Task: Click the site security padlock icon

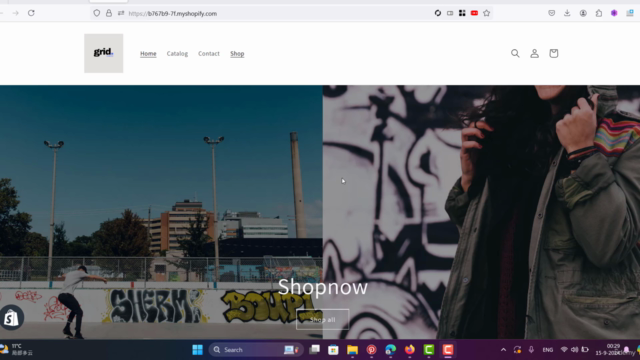Action: click(109, 13)
